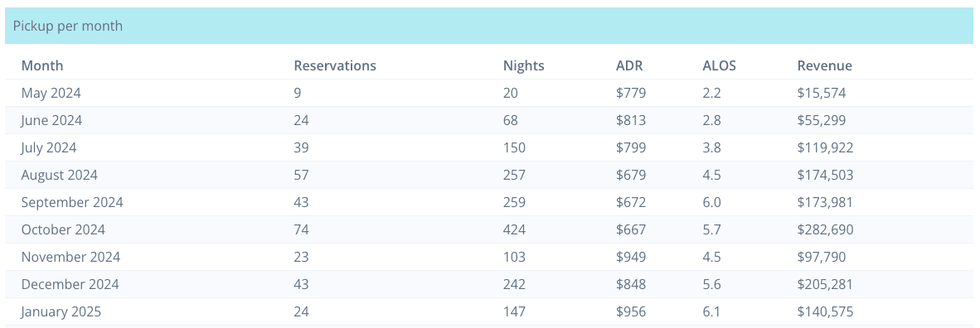Screen dimensions: 980x328
Task: Click the Month column header
Action: [x=42, y=65]
